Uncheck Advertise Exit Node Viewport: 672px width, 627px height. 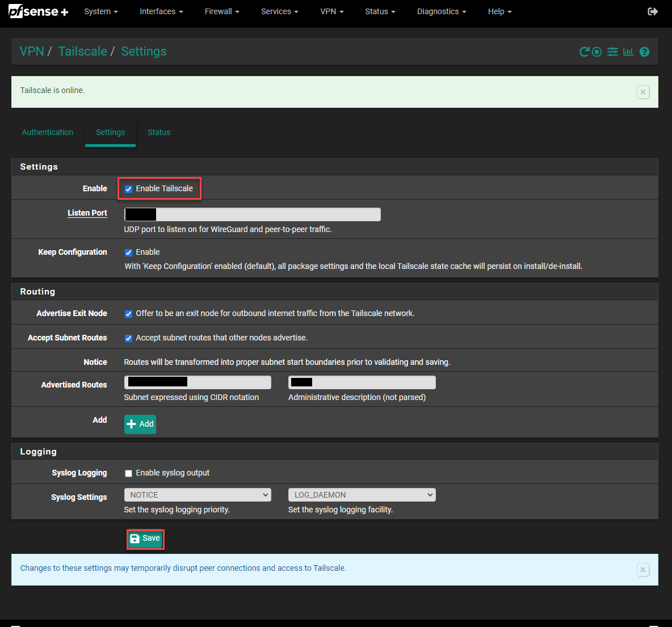[128, 313]
